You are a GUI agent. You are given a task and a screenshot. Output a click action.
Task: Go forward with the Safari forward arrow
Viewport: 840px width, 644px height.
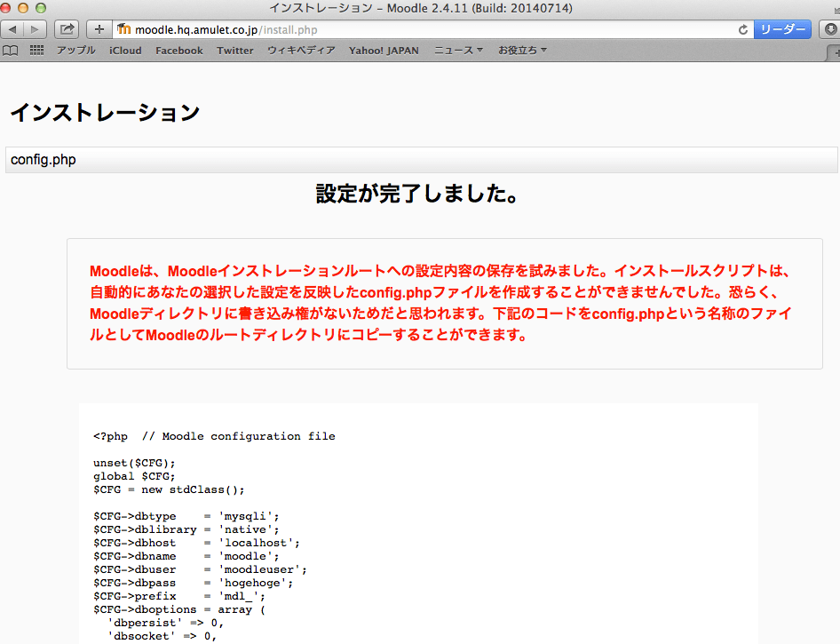coord(35,29)
